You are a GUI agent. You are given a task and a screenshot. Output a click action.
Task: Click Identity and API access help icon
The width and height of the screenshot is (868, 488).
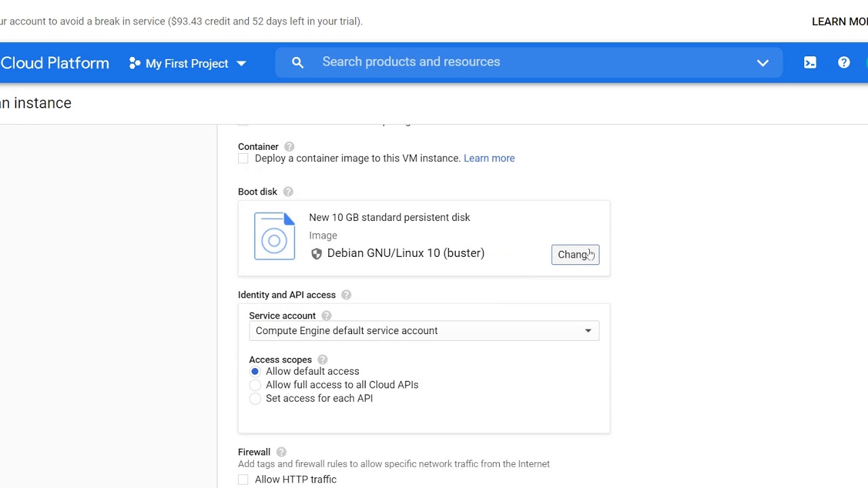coord(346,295)
